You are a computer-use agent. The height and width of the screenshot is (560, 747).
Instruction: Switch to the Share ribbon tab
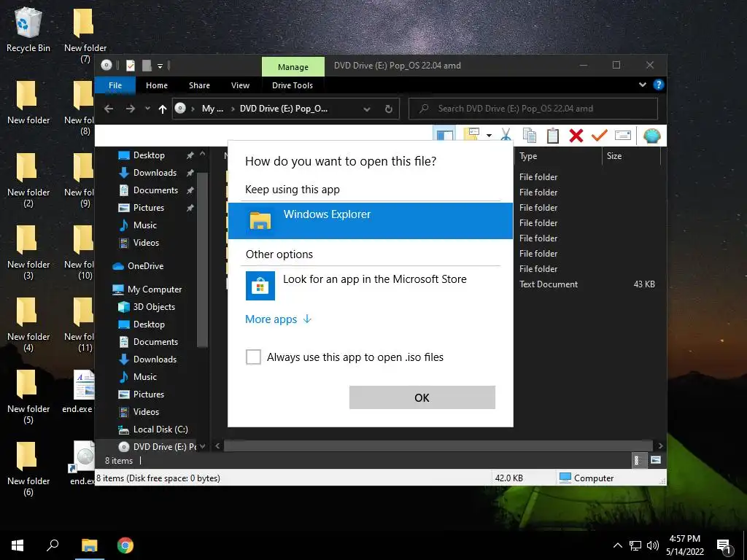point(199,85)
